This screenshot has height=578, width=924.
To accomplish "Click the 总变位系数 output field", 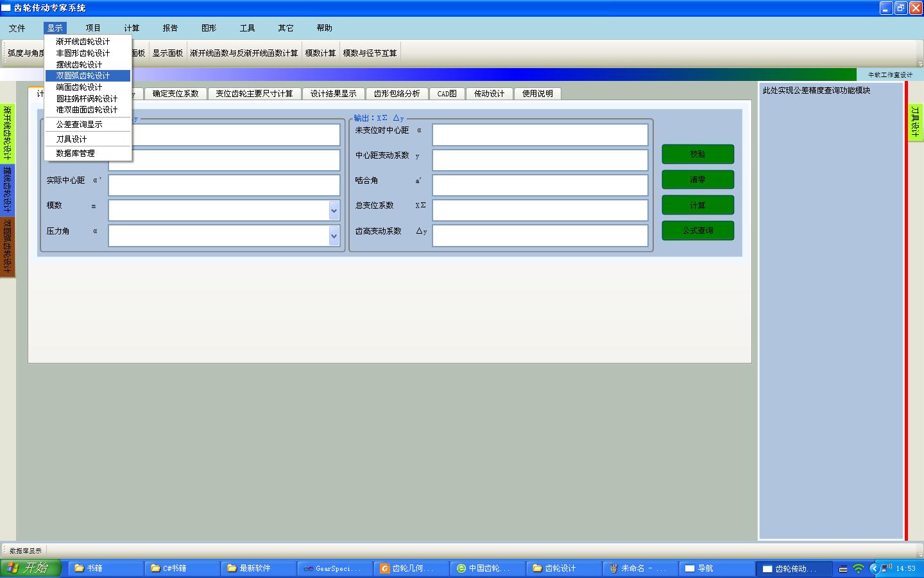I will 540,210.
